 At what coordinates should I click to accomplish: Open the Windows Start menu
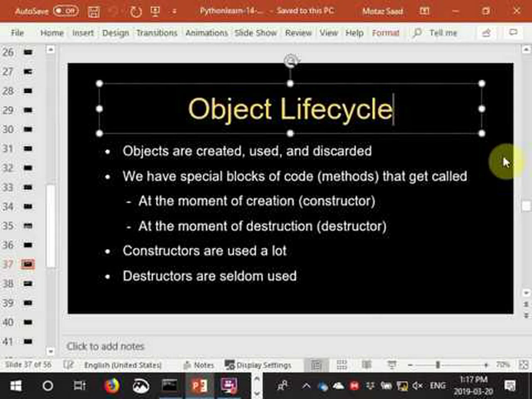tap(16, 386)
